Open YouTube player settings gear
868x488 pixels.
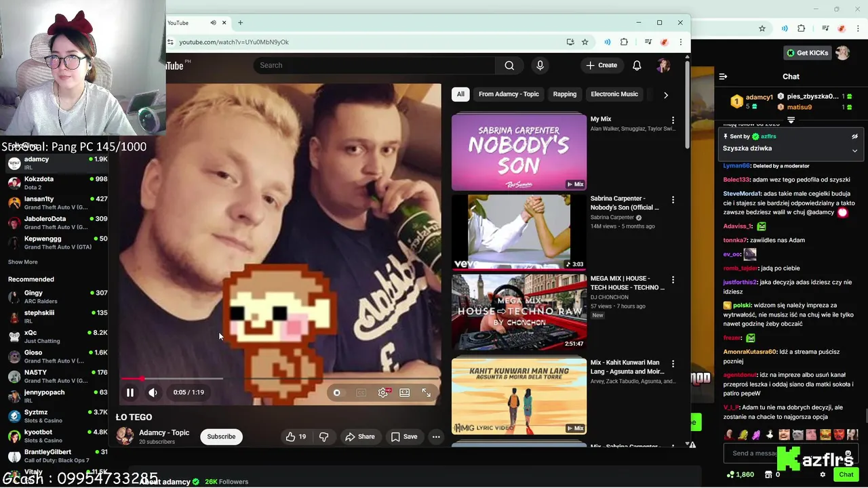(x=383, y=392)
